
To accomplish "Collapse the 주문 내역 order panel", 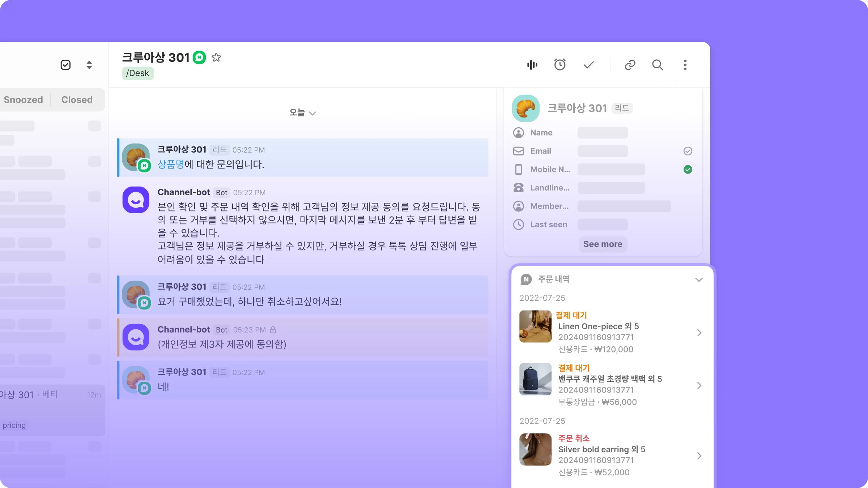I will pos(699,279).
